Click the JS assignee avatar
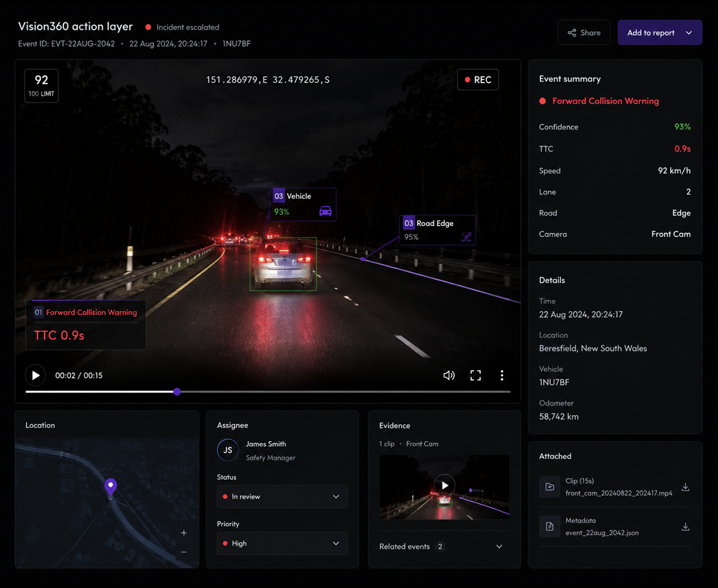The width and height of the screenshot is (718, 588). pyautogui.click(x=228, y=450)
